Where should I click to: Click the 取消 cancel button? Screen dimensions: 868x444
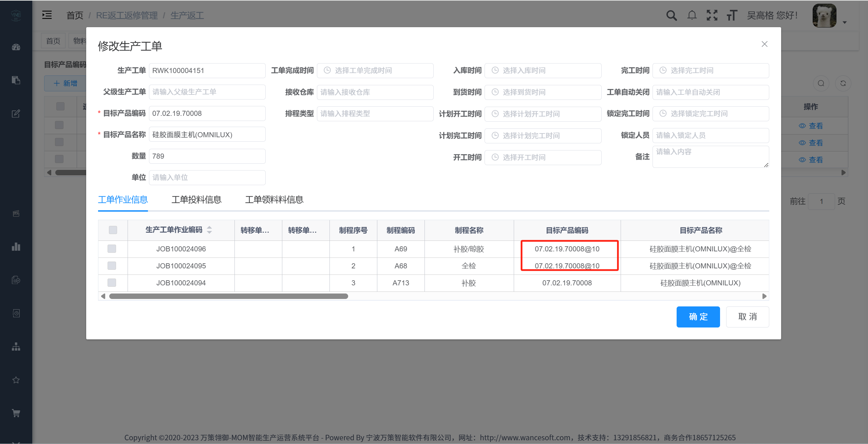747,317
